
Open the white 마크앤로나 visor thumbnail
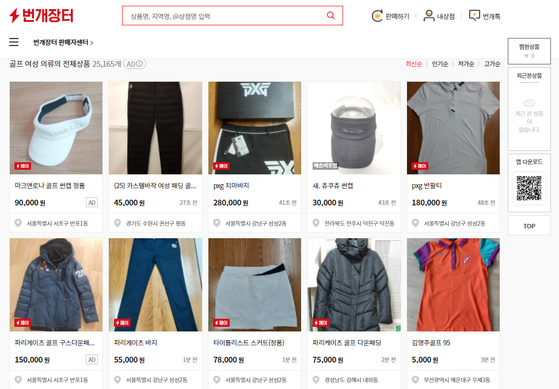[56, 128]
